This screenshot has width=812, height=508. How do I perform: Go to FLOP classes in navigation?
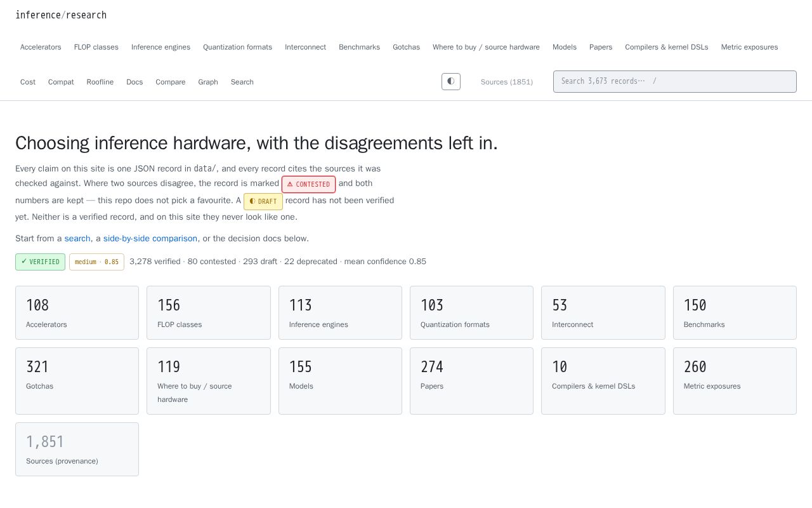tap(96, 47)
